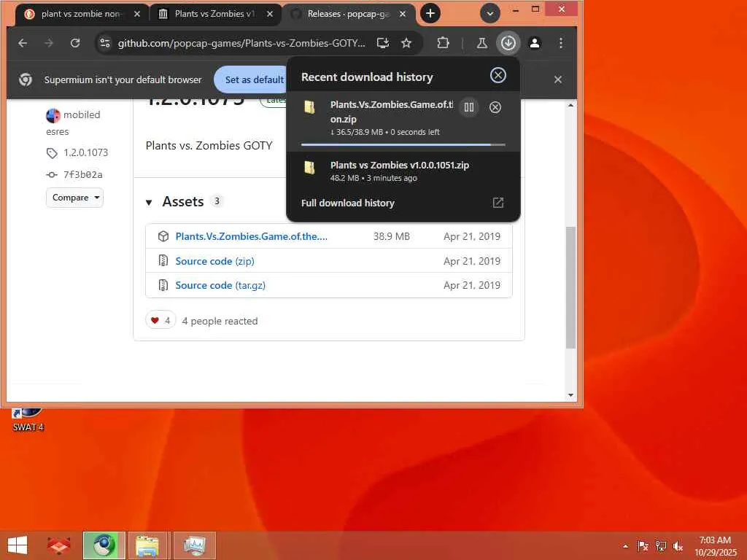Screen dimensions: 747x560
Task: Close the Releases popcap-games tab
Action: [x=403, y=15]
